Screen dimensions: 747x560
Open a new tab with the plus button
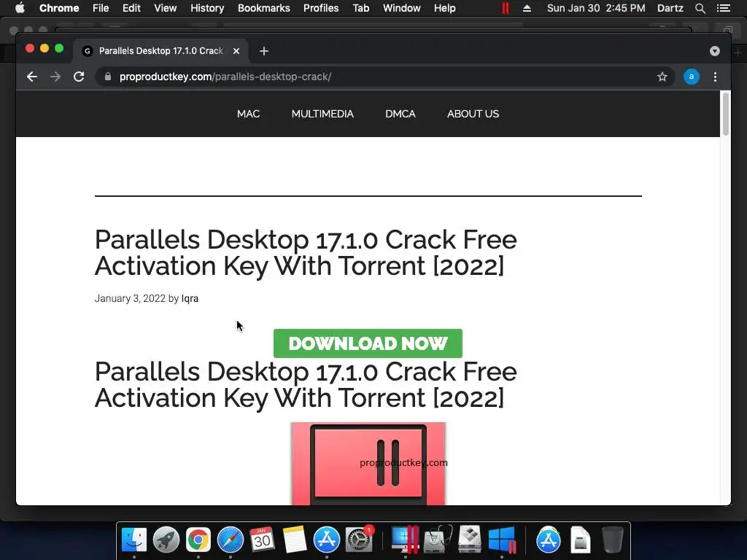(264, 51)
